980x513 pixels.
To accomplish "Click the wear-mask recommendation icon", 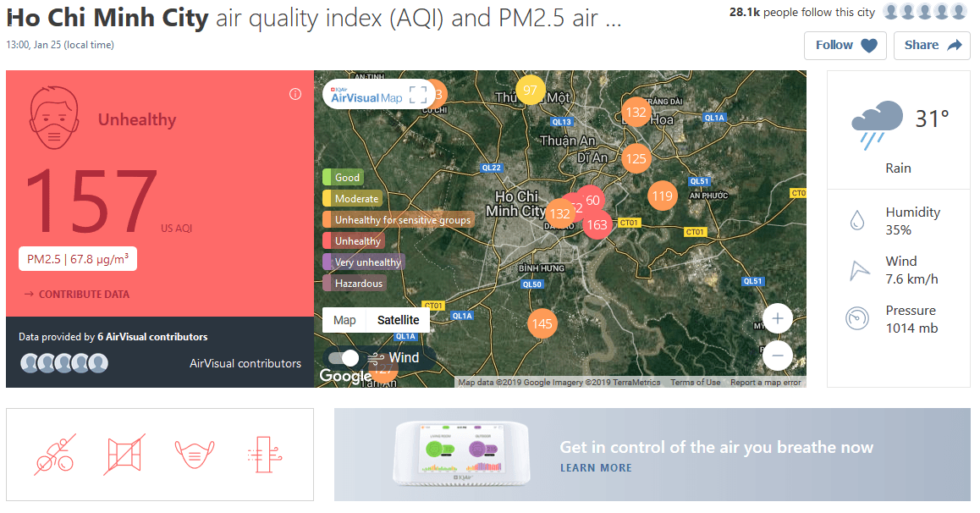I will pyautogui.click(x=195, y=455).
